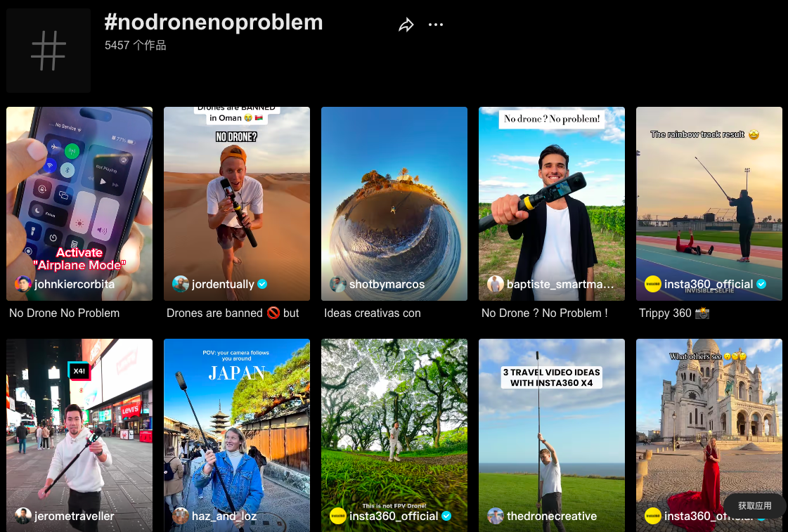This screenshot has height=532, width=788.
Task: Open the 'What others see' cathedral video
Action: click(x=709, y=435)
